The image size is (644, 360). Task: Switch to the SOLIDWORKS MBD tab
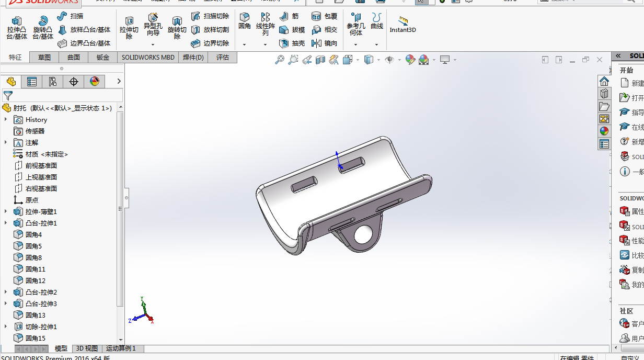tap(148, 58)
